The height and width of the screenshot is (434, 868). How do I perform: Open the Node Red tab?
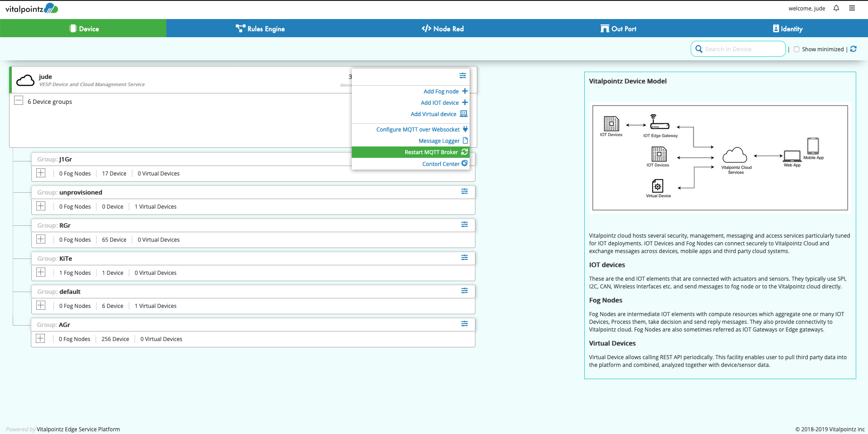pyautogui.click(x=442, y=29)
